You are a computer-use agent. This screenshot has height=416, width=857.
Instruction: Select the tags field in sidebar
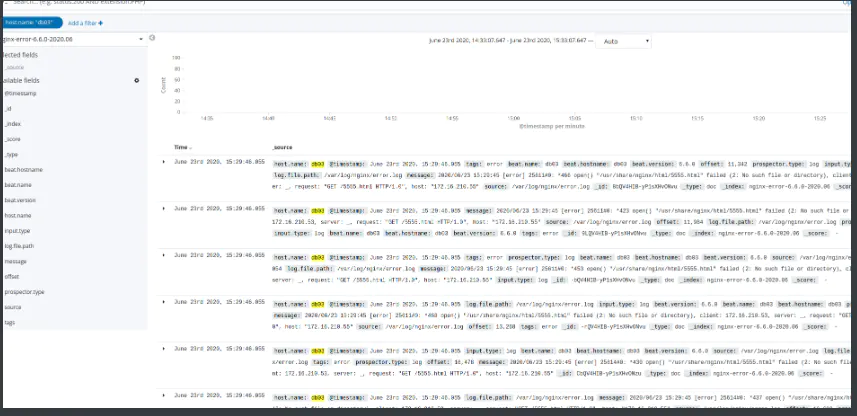point(10,323)
